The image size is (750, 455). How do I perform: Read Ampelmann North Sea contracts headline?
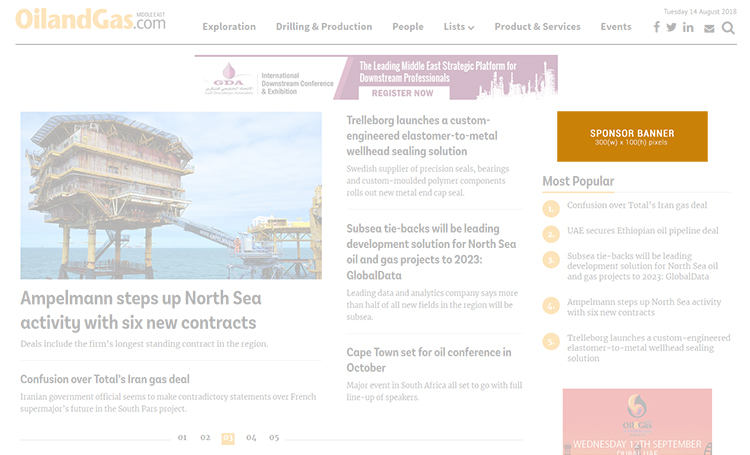coord(141,311)
